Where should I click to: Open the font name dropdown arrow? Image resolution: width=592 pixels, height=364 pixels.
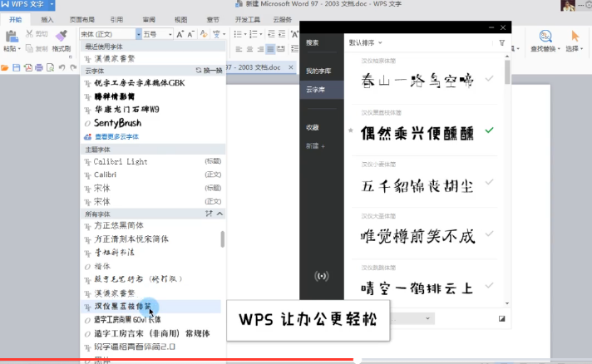[139, 34]
